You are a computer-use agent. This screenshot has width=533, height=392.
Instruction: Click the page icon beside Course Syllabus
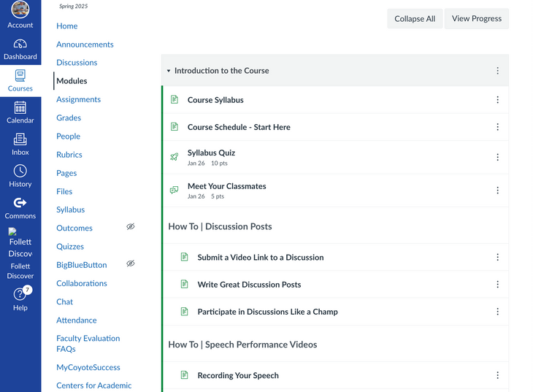point(175,99)
